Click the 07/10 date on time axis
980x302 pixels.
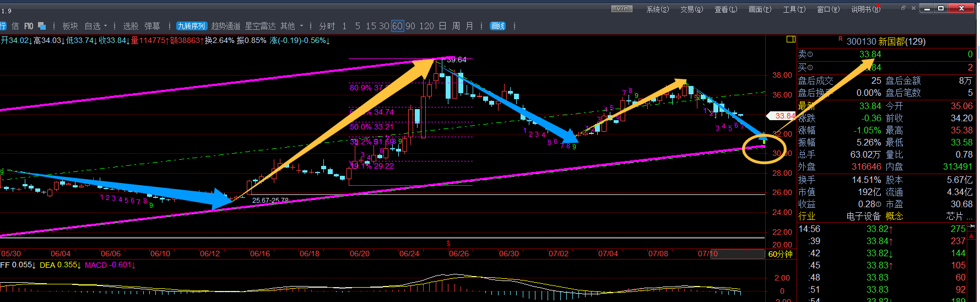pos(708,254)
